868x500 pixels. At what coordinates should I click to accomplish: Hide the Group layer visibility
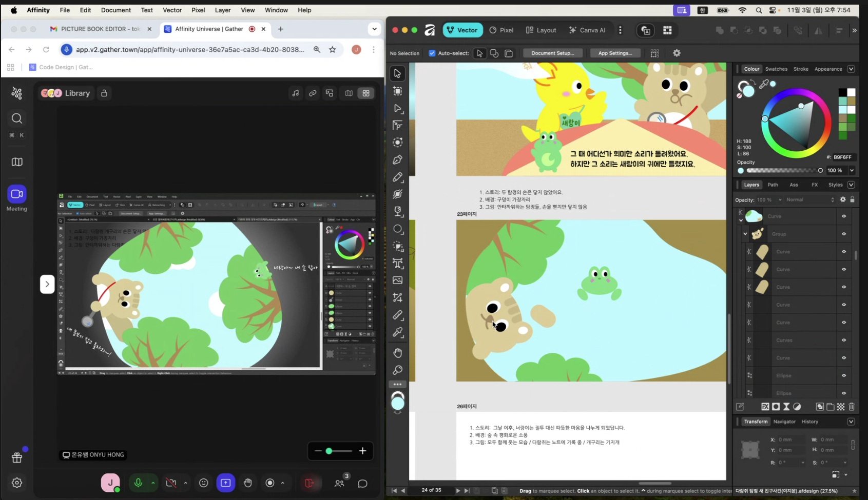click(844, 234)
